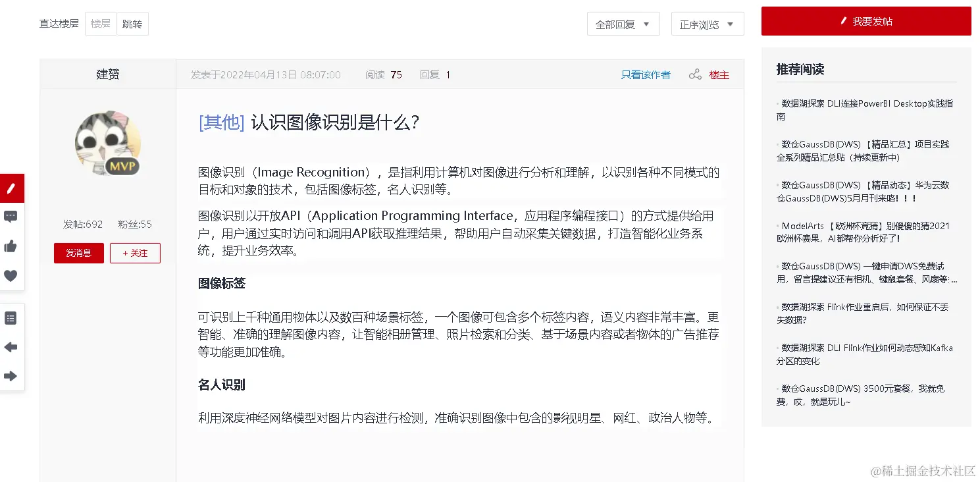Screen dimensions: 980x482
Task: Click the right arrow next icon
Action: tap(11, 376)
